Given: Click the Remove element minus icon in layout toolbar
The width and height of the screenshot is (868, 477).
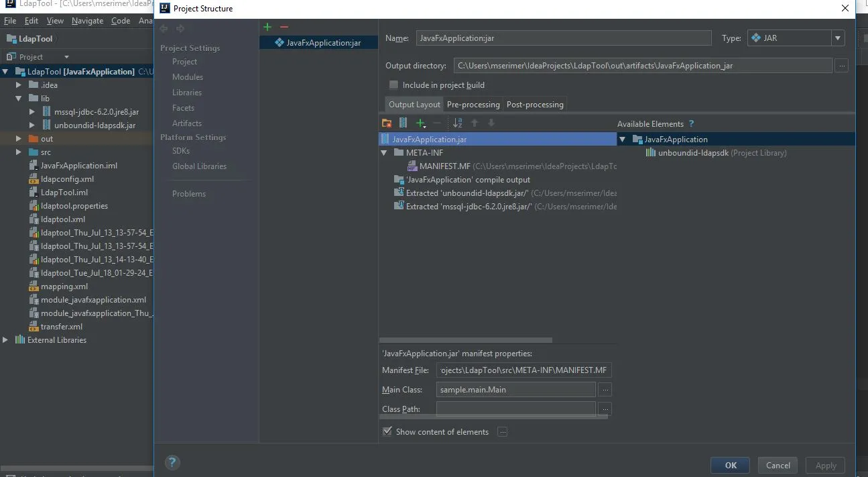Looking at the screenshot, I should point(437,123).
